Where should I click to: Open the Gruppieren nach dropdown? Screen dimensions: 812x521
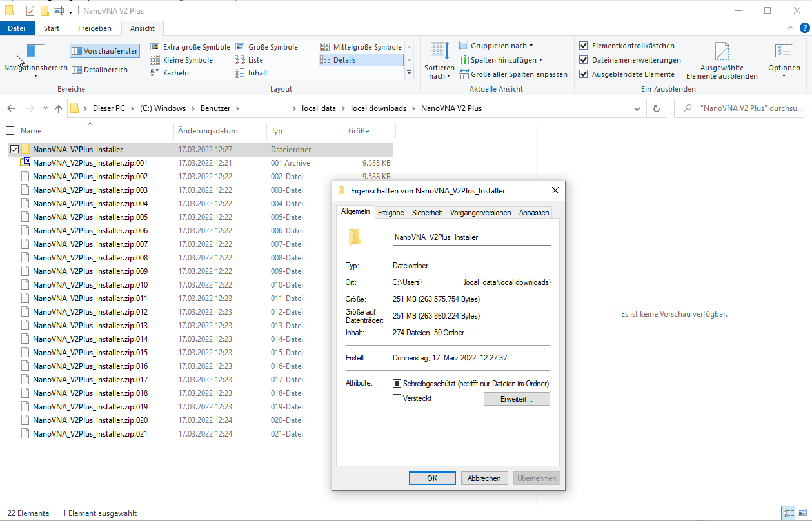pyautogui.click(x=497, y=46)
